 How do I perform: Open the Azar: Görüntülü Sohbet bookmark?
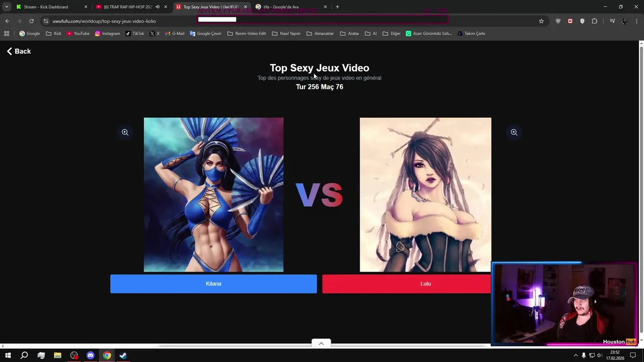pos(429,34)
